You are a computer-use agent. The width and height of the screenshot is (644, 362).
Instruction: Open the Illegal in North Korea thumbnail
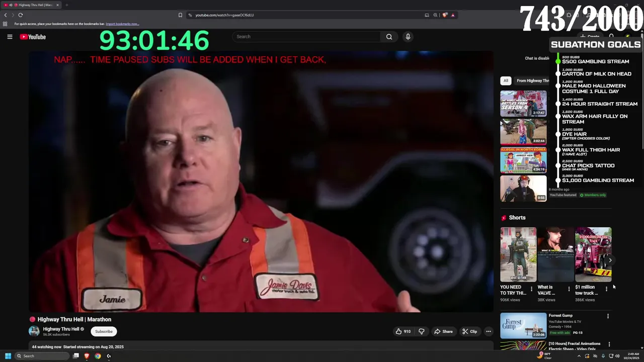[523, 160]
